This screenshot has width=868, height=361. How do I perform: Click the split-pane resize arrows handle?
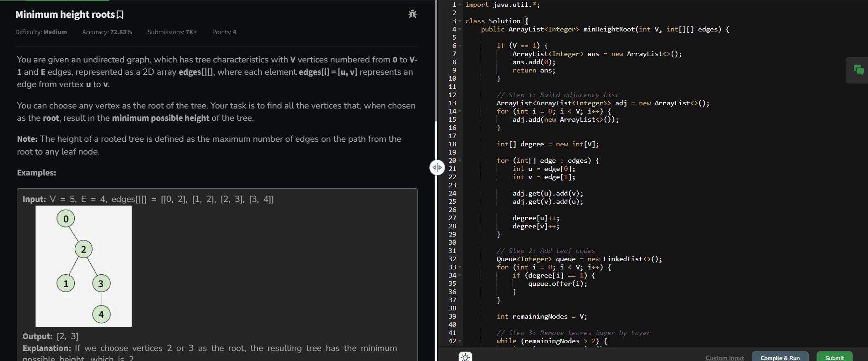pyautogui.click(x=437, y=168)
